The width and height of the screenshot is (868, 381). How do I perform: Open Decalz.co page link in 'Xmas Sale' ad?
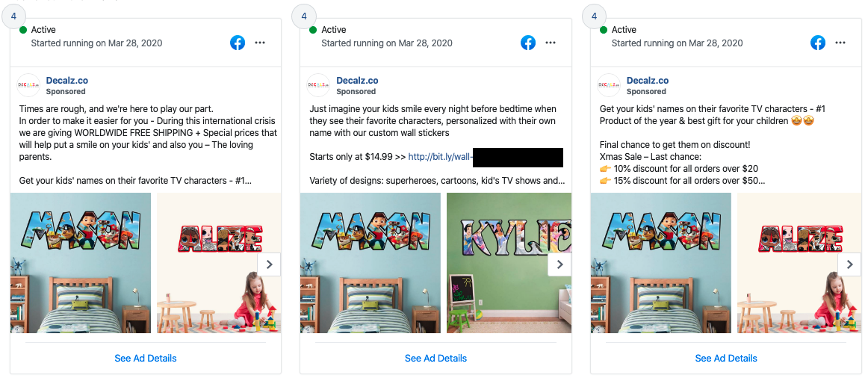tap(648, 80)
